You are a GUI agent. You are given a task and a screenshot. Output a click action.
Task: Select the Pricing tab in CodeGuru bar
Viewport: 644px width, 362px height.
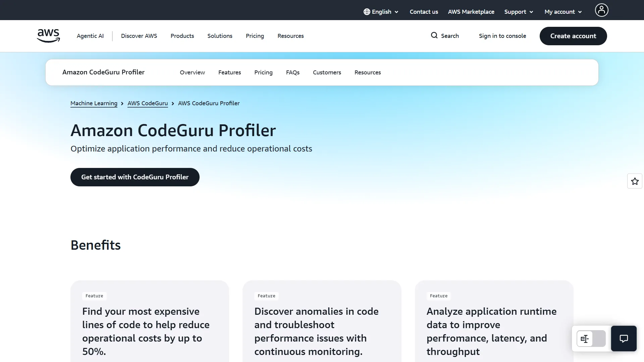[263, 72]
